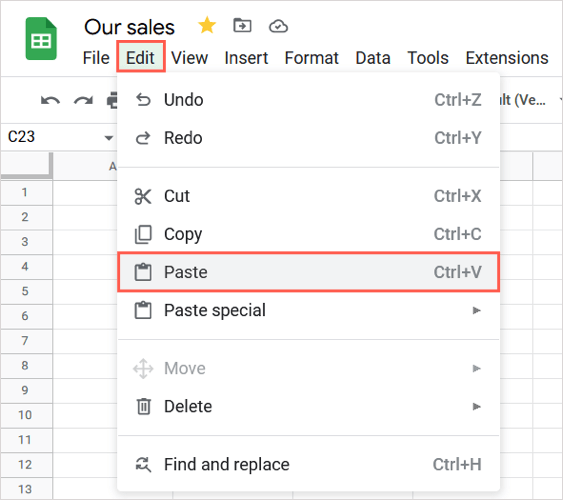Choose Redo from the Edit menu
The image size is (563, 500).
(x=308, y=138)
